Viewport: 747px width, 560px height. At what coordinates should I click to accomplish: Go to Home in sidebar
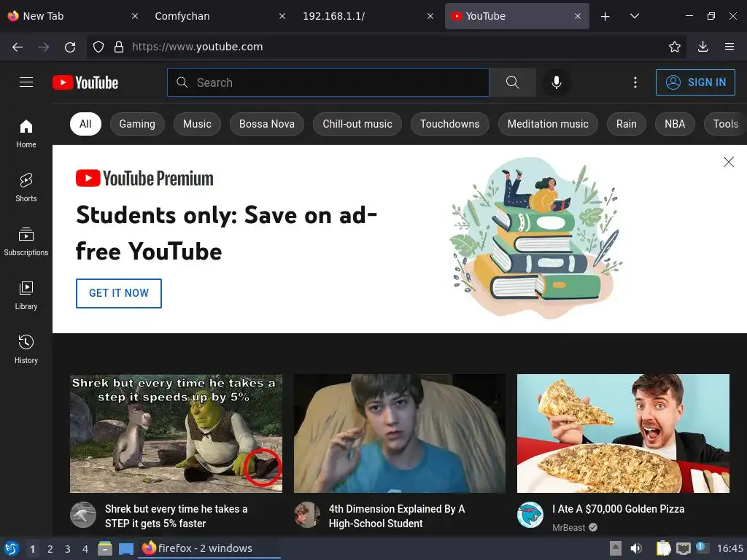(26, 134)
